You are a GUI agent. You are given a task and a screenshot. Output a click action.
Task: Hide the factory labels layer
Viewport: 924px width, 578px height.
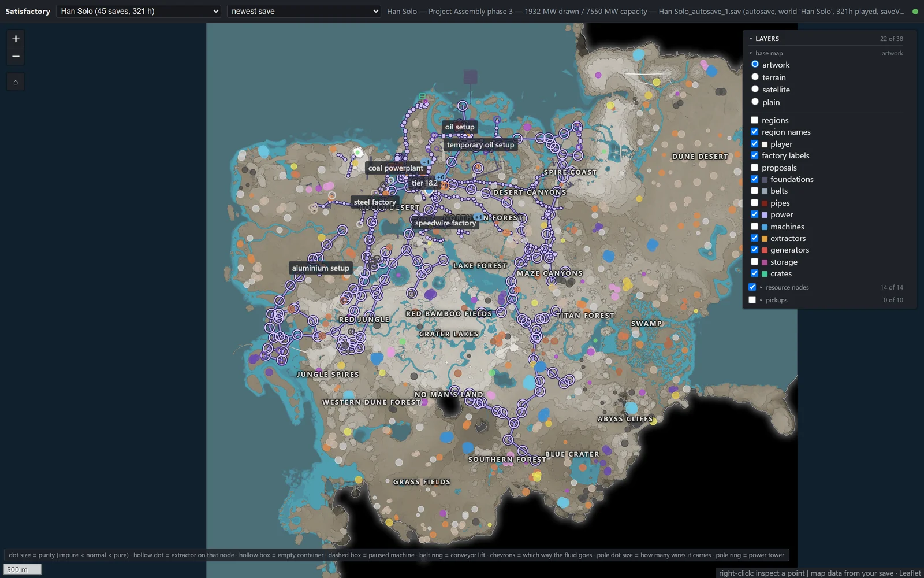754,155
